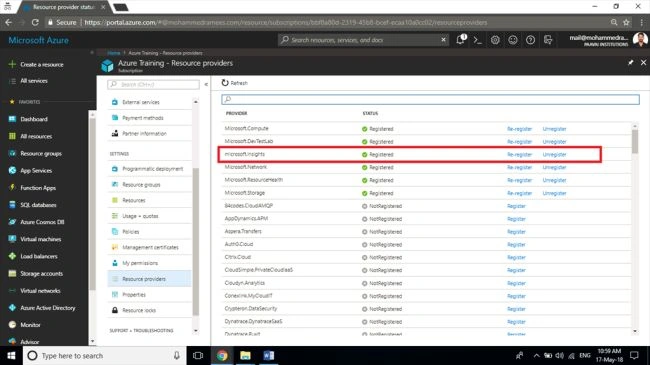Clear the top search box X
This screenshot has height=365, width=650.
tap(443, 40)
